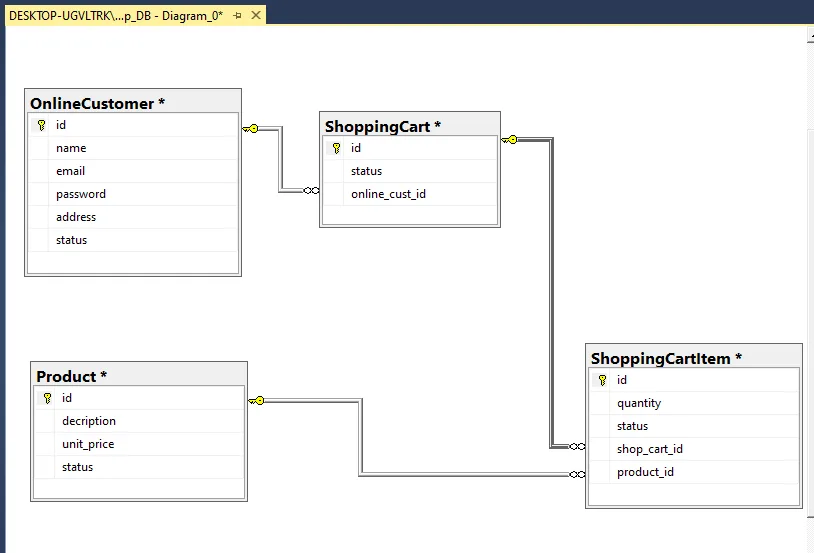Select the email column in OnlineCustomer
This screenshot has width=814, height=553.
[x=133, y=171]
